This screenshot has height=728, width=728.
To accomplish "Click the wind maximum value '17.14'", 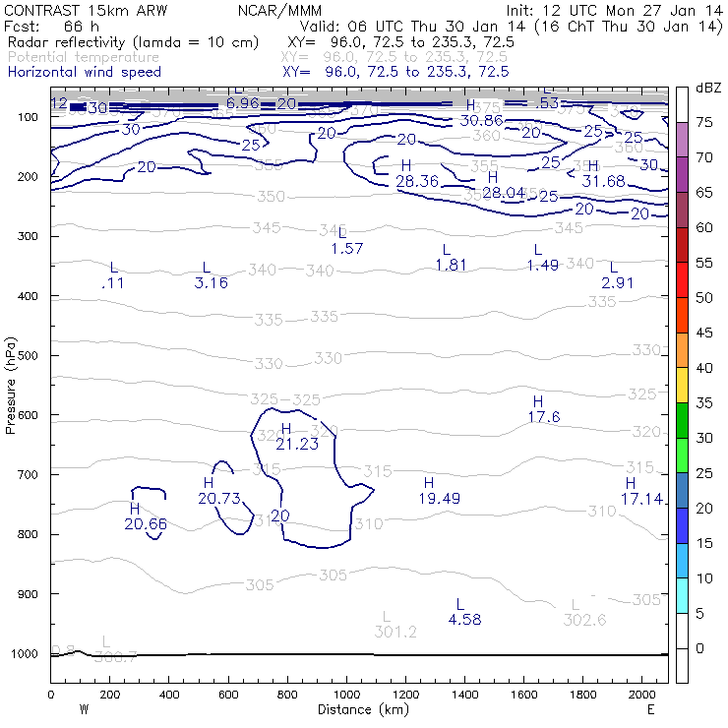I will pyautogui.click(x=642, y=499).
